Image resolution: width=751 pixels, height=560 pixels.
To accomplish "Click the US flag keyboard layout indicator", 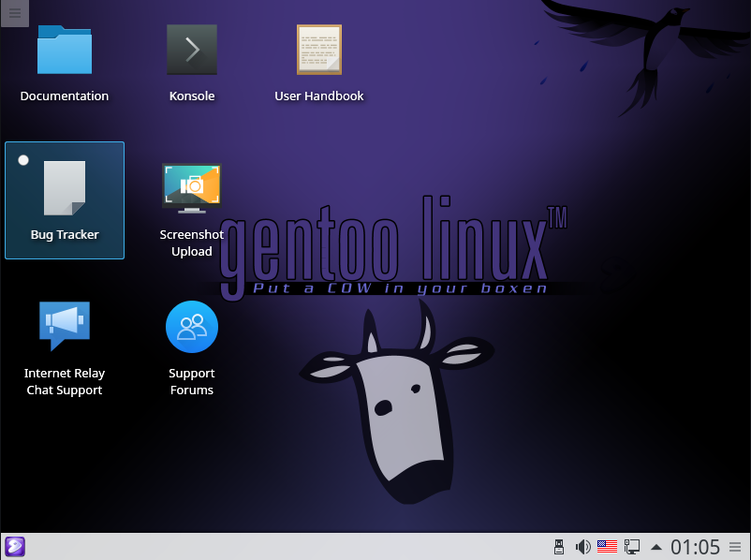I will [x=607, y=547].
